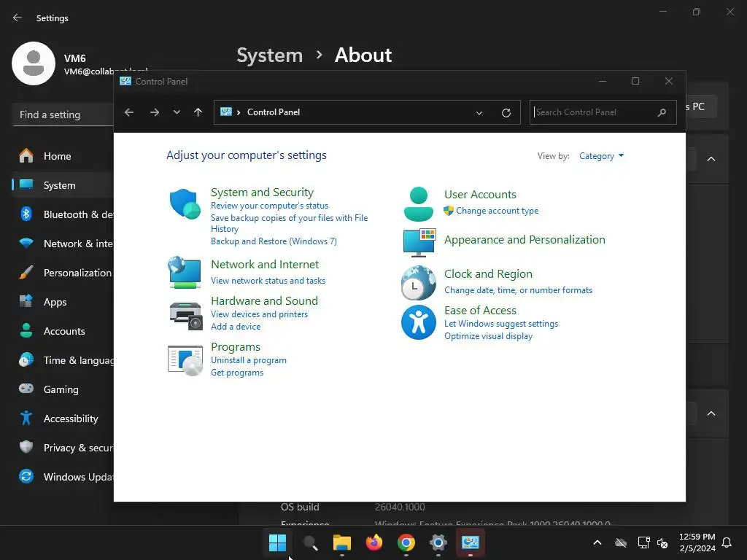
Task: Select Home in Settings sidebar
Action: 63,156
